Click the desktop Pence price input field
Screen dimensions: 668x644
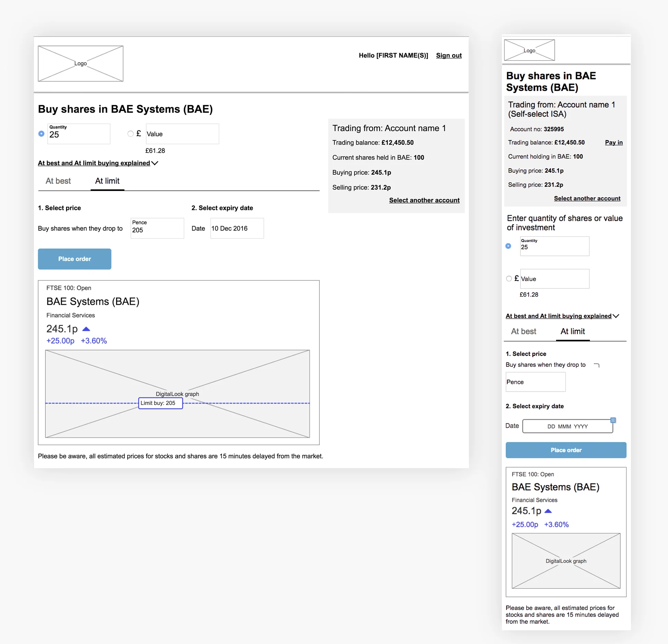pos(157,228)
